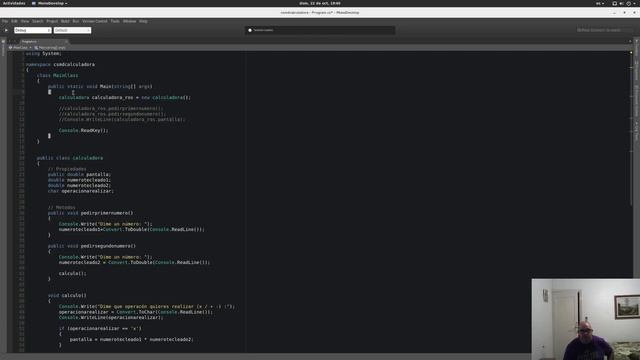Click 'char operacionarealizar;' line
640x360 pixels.
coord(81,191)
